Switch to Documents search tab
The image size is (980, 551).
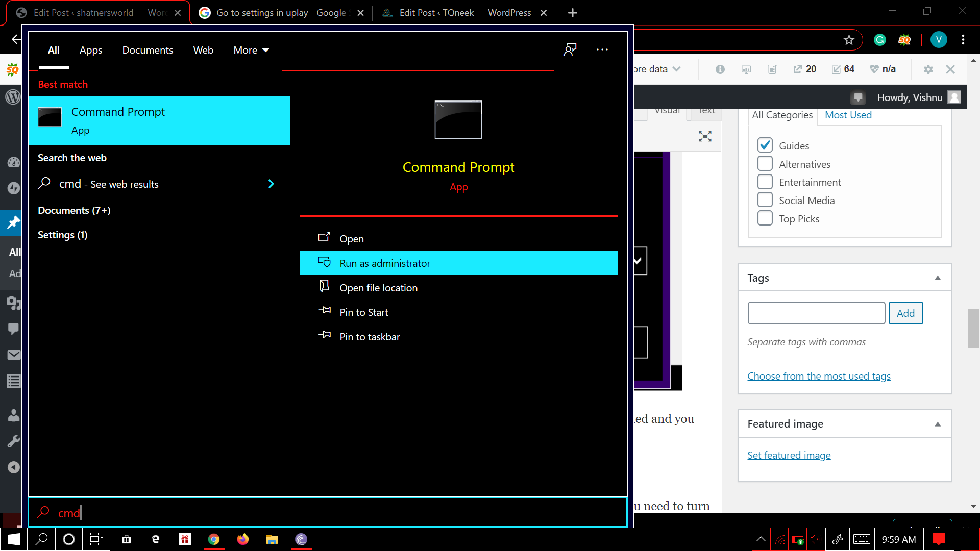point(148,50)
